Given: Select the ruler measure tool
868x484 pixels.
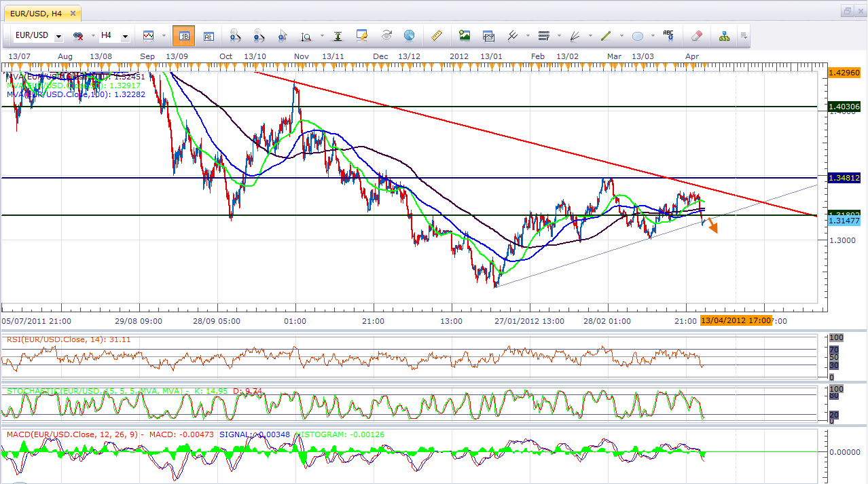Looking at the screenshot, I should [437, 35].
